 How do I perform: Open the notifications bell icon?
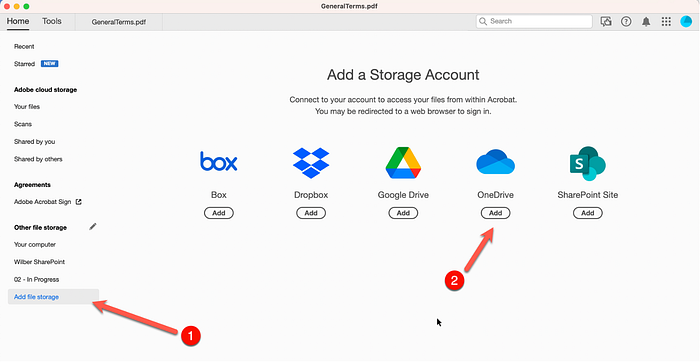[x=646, y=21]
